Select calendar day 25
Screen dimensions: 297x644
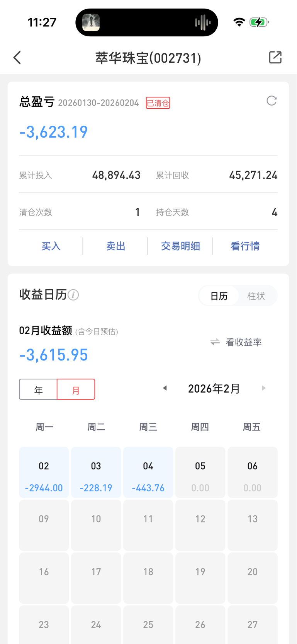click(148, 625)
